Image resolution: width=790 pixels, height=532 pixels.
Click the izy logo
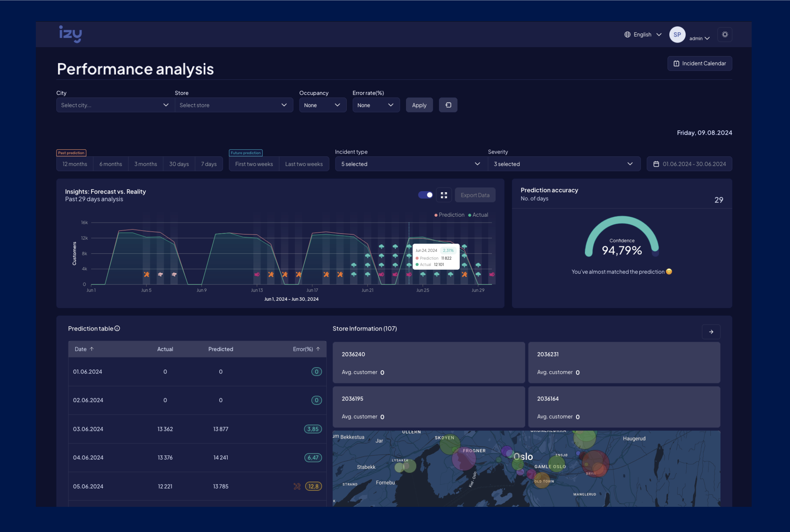[x=70, y=34]
